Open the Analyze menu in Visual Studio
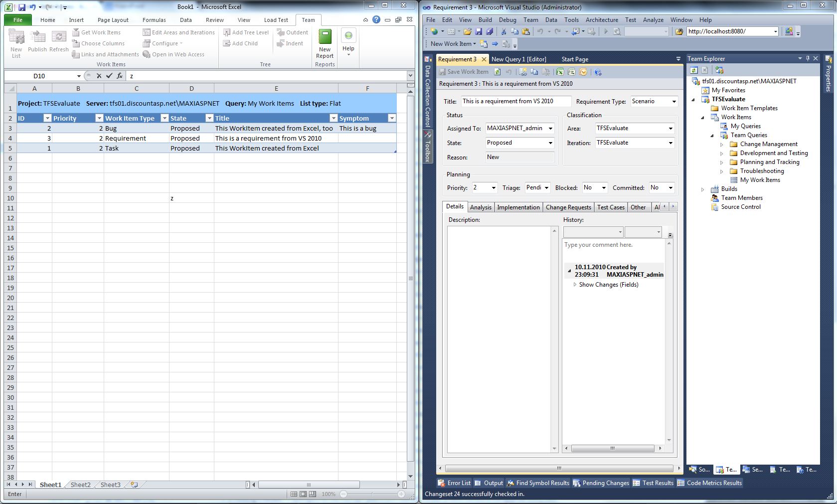Viewport: 837px width, 504px height. [x=653, y=20]
